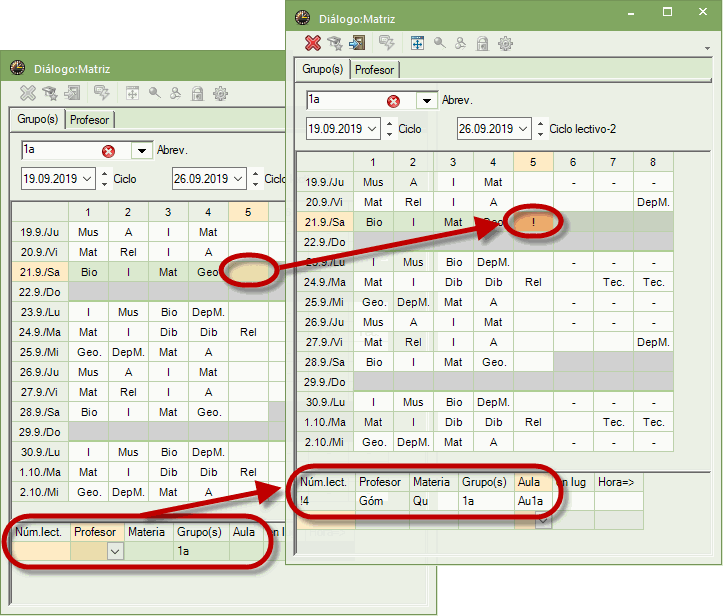Clear the 1a field in back window
This screenshot has height=616, width=723.
(x=108, y=151)
